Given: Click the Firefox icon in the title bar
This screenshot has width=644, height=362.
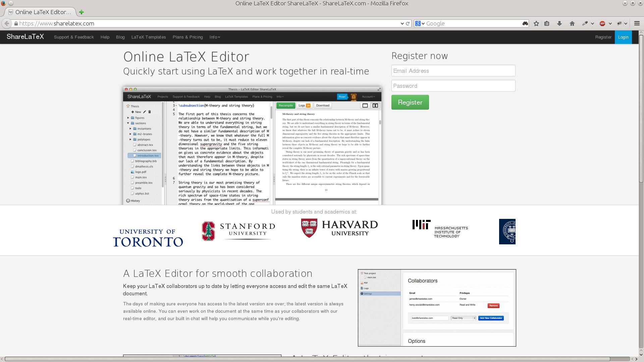Looking at the screenshot, I should pos(3,3).
